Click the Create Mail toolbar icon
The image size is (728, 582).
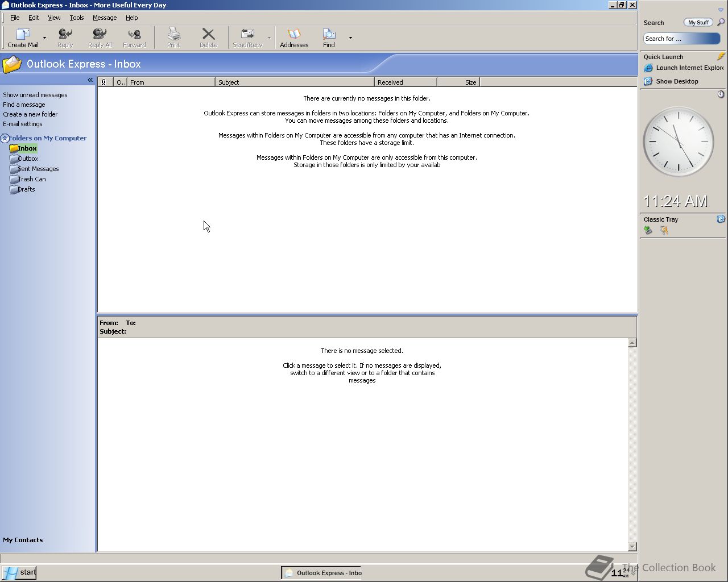pyautogui.click(x=23, y=35)
